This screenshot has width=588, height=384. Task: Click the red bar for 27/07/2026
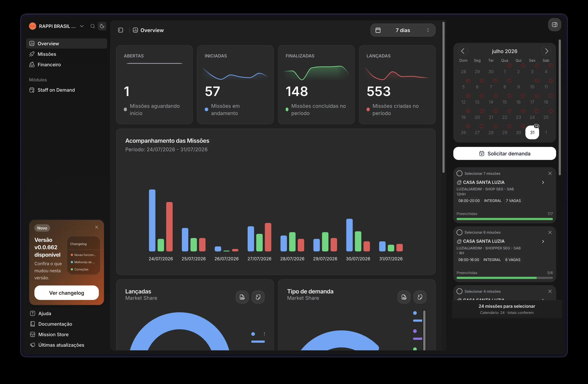(x=268, y=237)
